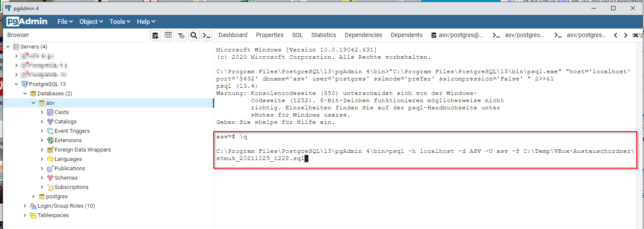Select the Publications tree item
The height and width of the screenshot is (229, 644).
pos(70,168)
